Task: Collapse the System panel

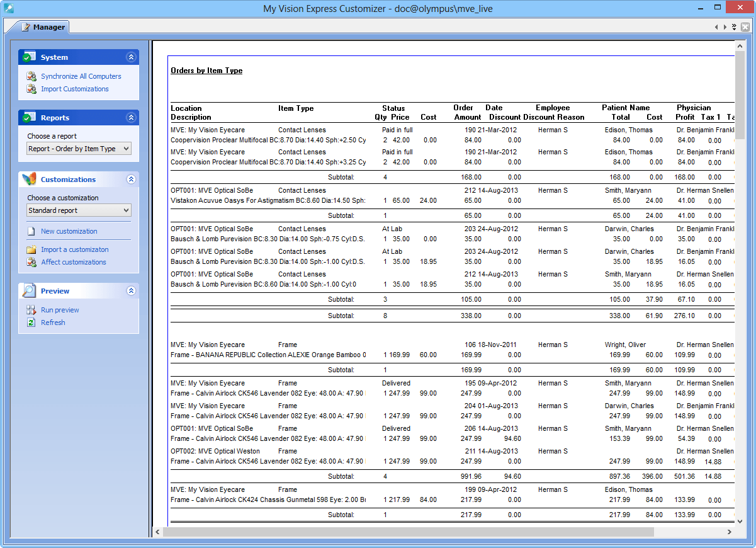Action: point(131,57)
